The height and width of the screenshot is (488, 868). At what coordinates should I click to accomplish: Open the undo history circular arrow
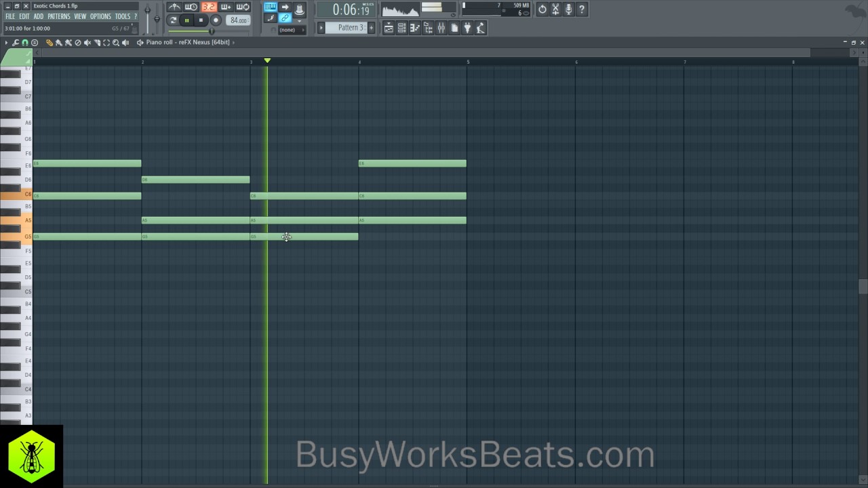pos(542,9)
